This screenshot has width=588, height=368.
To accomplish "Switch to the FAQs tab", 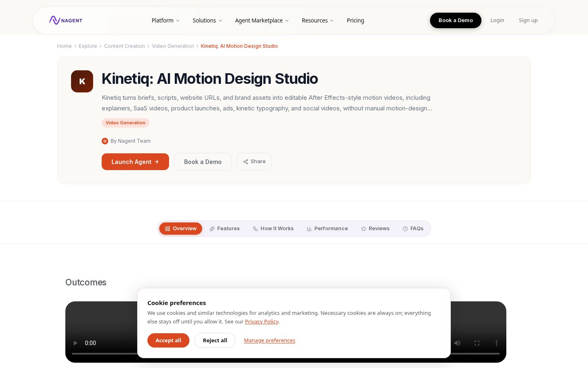I will point(413,229).
